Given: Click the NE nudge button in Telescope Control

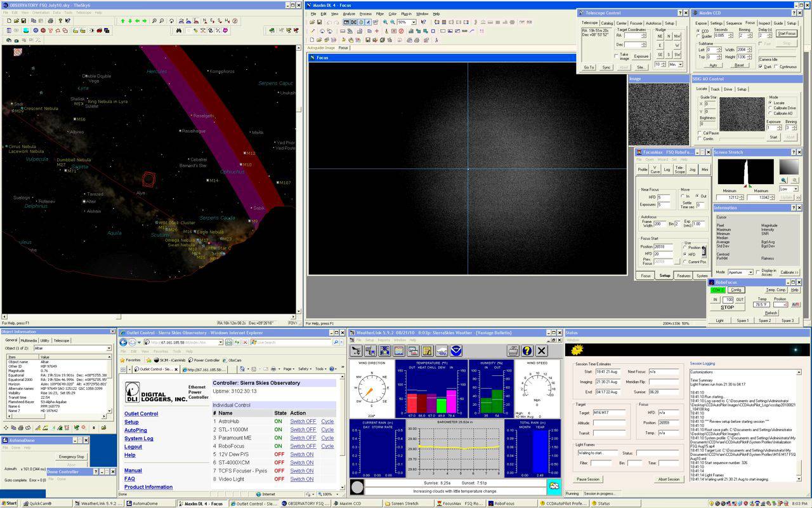Looking at the screenshot, I should [x=660, y=37].
